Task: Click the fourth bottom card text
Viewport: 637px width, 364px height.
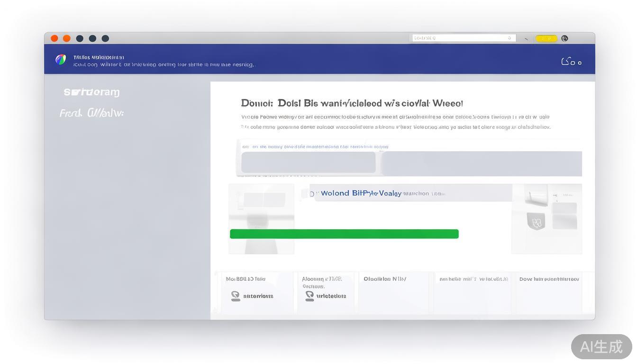Action: [x=473, y=280]
